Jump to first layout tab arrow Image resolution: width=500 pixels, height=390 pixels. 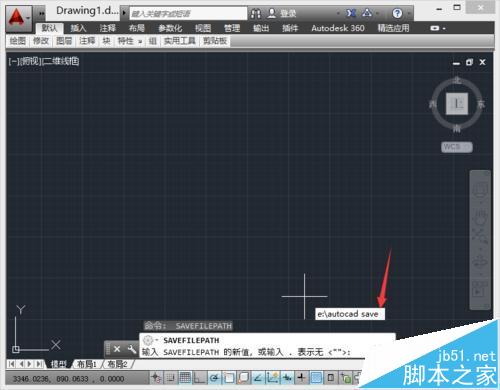[11, 364]
